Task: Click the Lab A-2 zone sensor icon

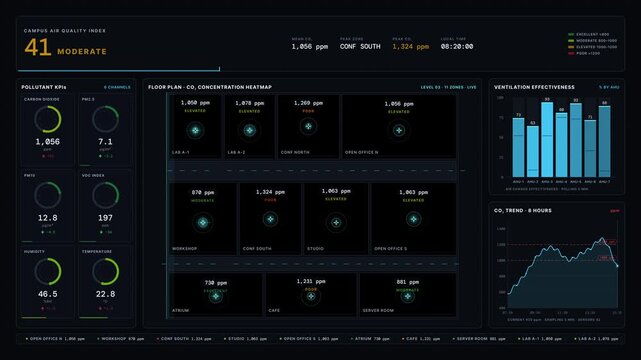Action: point(249,130)
